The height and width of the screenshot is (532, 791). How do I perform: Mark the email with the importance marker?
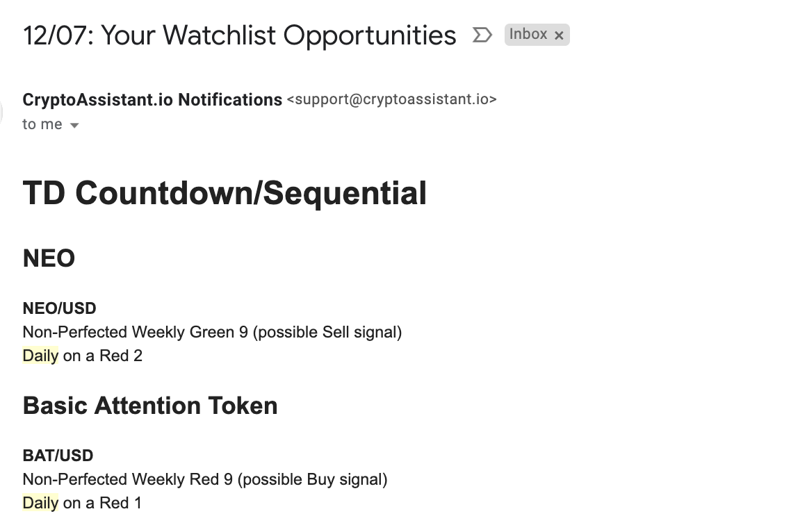pyautogui.click(x=482, y=35)
